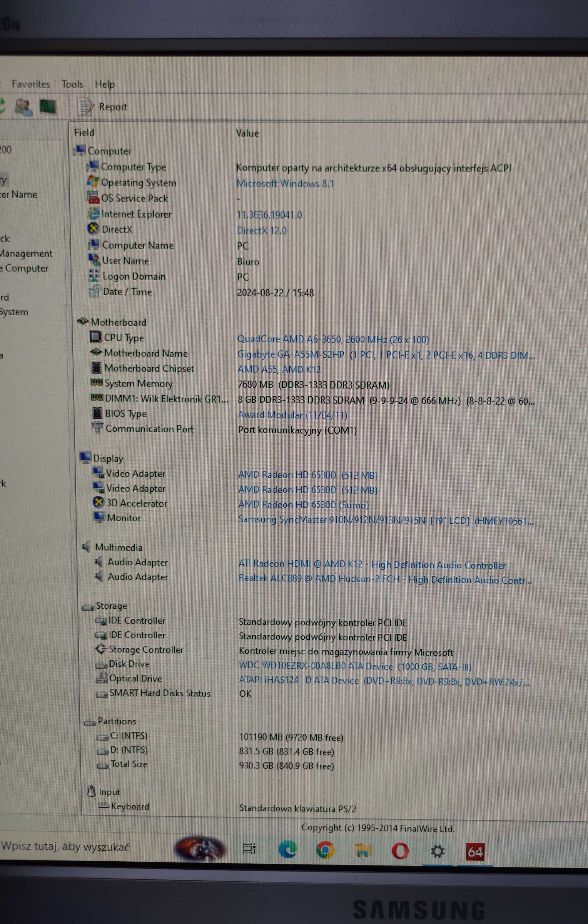Open QuadCore AMD A6-3650 CPU link
Viewport: 588px width, 924px height.
pyautogui.click(x=333, y=339)
